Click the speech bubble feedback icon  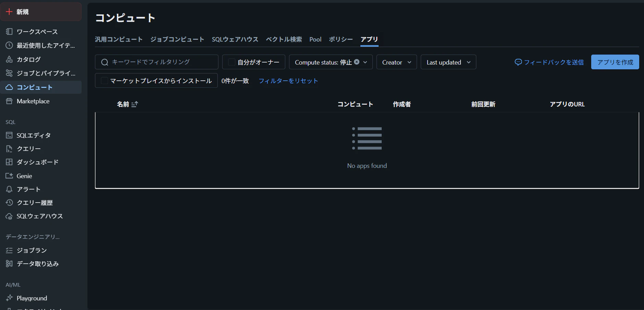tap(518, 62)
